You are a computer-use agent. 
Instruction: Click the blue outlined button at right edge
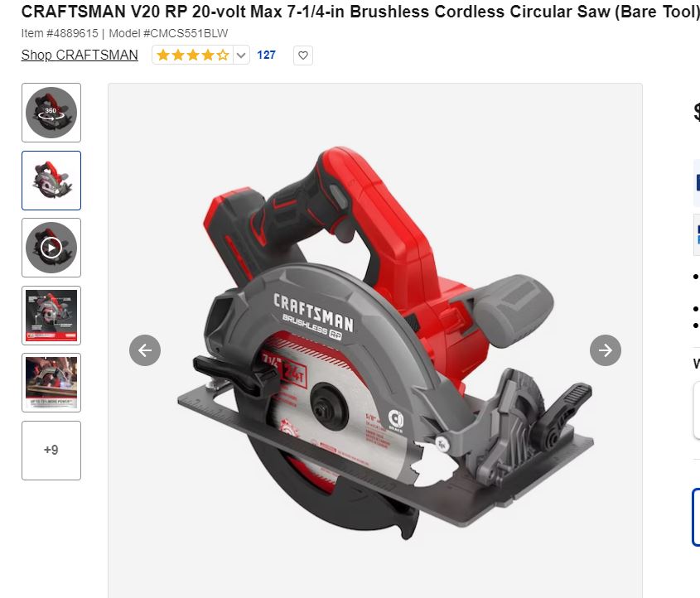click(696, 517)
